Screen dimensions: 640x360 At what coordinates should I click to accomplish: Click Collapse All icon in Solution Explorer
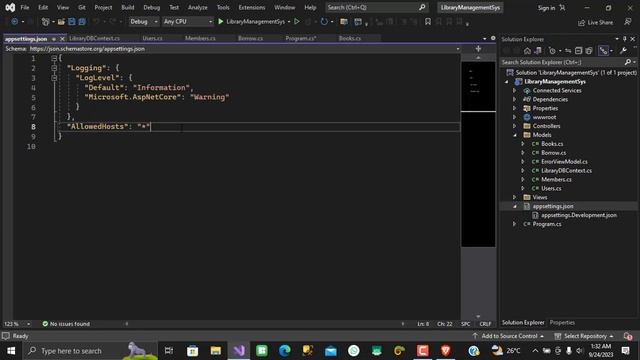tap(578, 51)
